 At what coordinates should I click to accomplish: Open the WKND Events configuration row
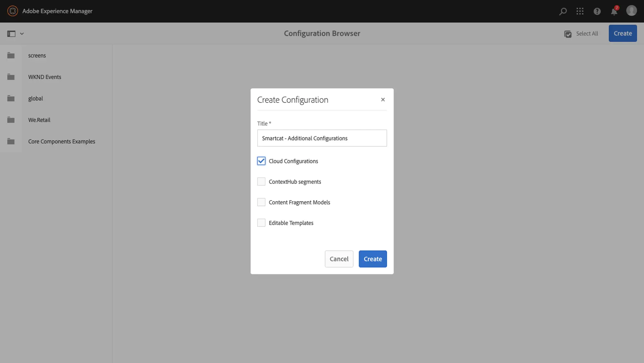(56, 77)
